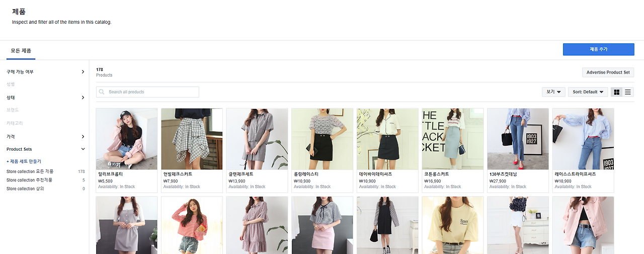
Task: Click the 언발체크스커트 product name
Action: tap(178, 174)
